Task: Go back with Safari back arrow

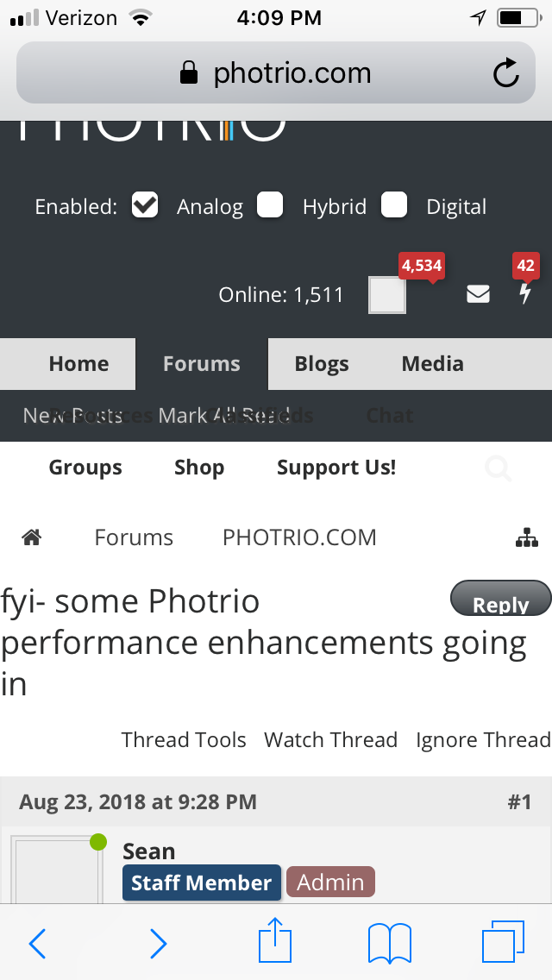Action: click(38, 943)
